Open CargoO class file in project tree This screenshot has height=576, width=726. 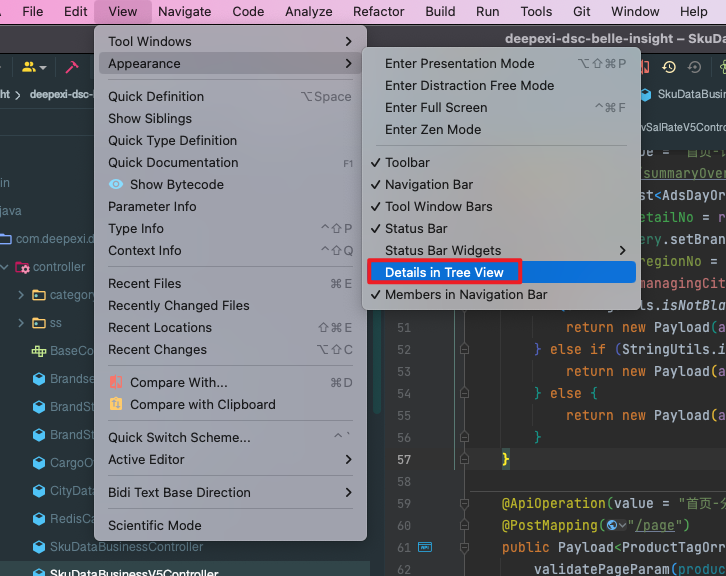(x=75, y=463)
